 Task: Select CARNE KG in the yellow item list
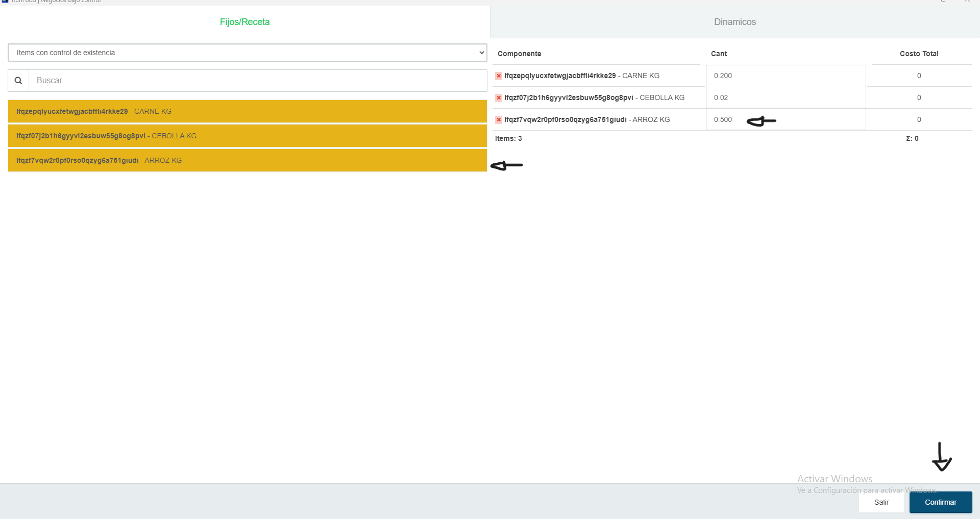click(x=247, y=111)
